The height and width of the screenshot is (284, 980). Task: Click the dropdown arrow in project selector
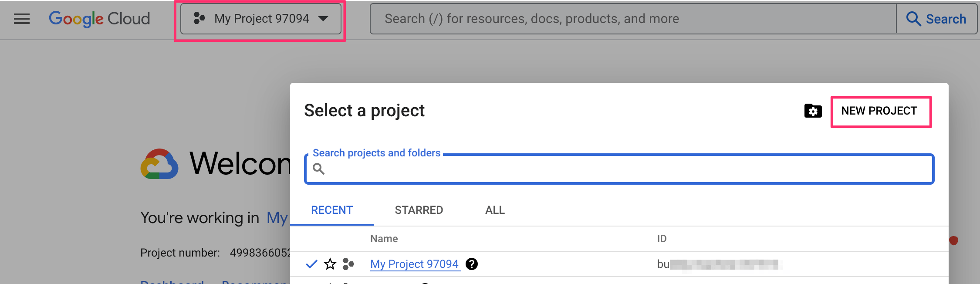pyautogui.click(x=323, y=19)
